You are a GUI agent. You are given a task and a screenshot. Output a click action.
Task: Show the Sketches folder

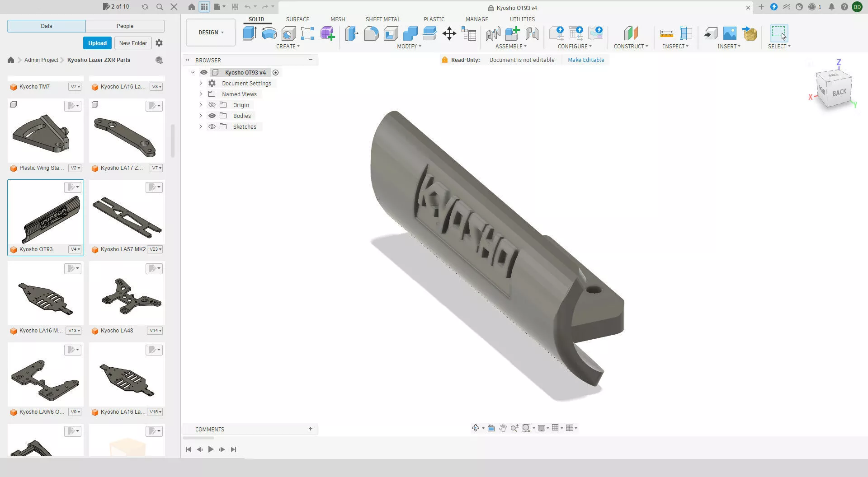pyautogui.click(x=212, y=126)
